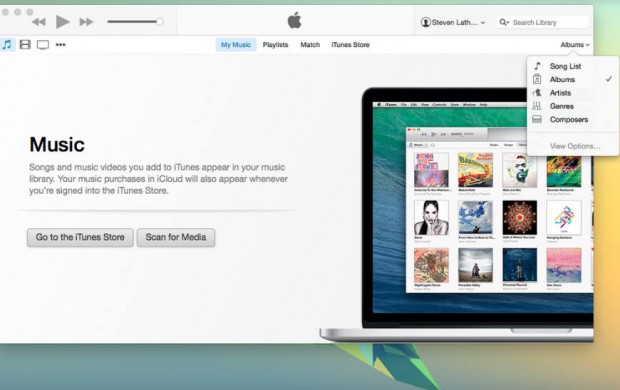Click the Scan for Media button
The width and height of the screenshot is (620, 390).
coord(176,237)
